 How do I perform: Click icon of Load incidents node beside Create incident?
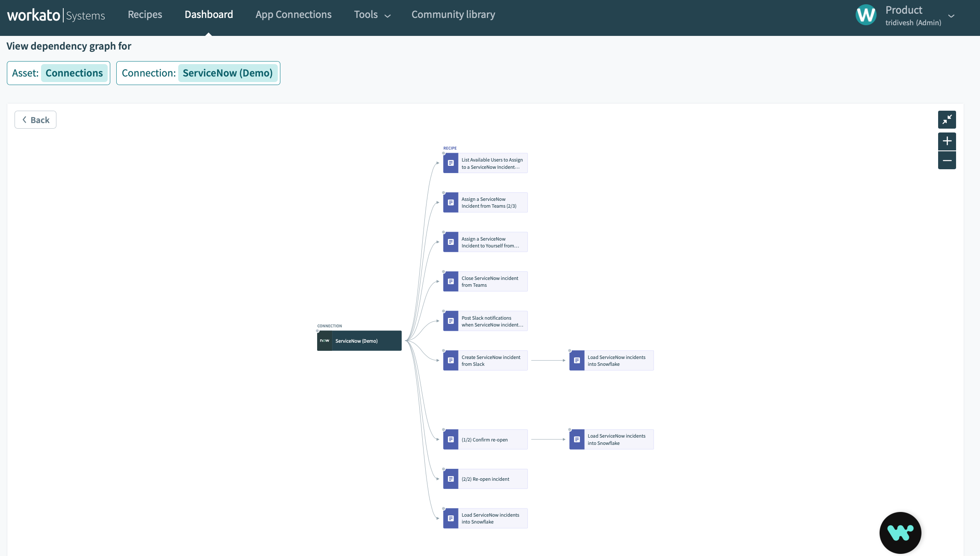click(x=577, y=360)
